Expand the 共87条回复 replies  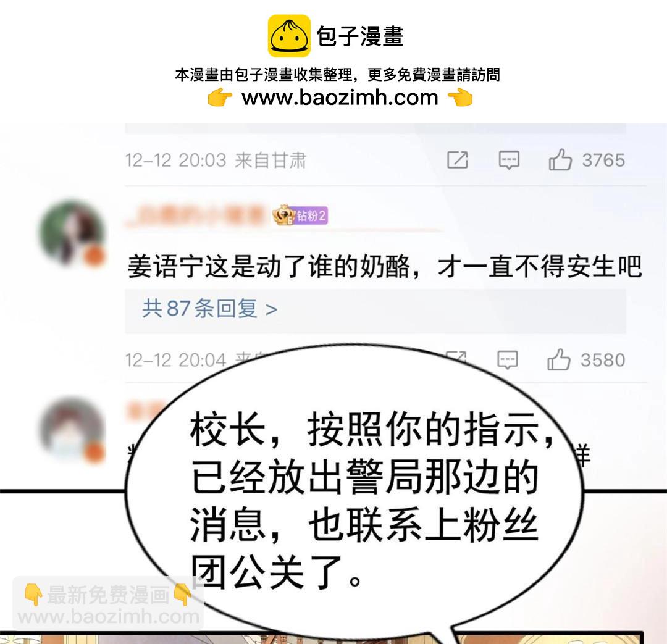(210, 308)
